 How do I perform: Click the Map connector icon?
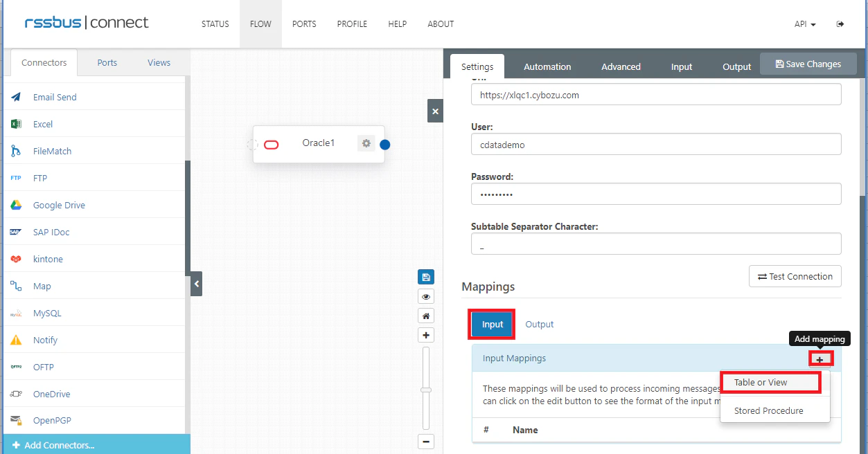coord(16,286)
